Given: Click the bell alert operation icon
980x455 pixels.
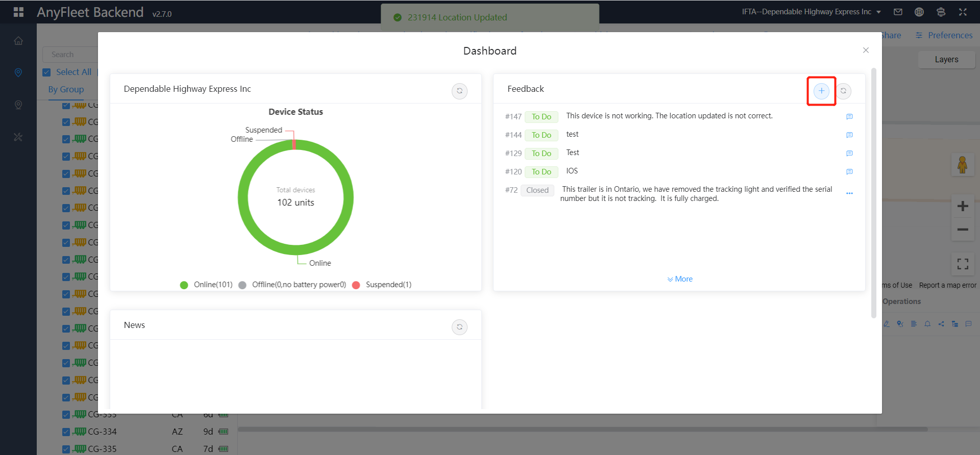Looking at the screenshot, I should (927, 324).
